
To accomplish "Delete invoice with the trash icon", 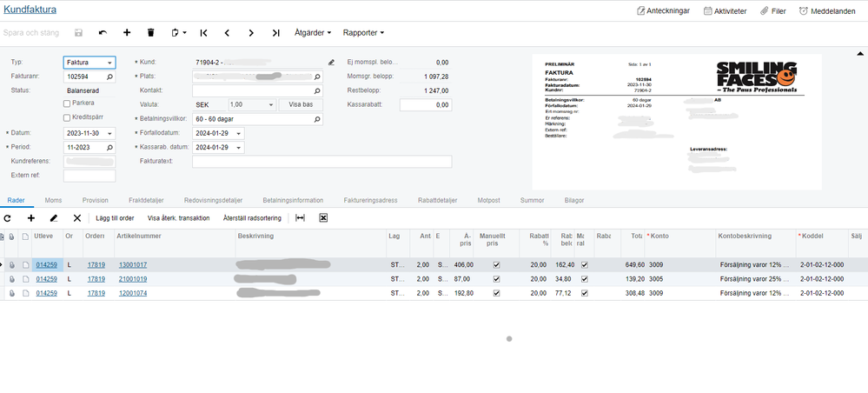I will point(150,33).
